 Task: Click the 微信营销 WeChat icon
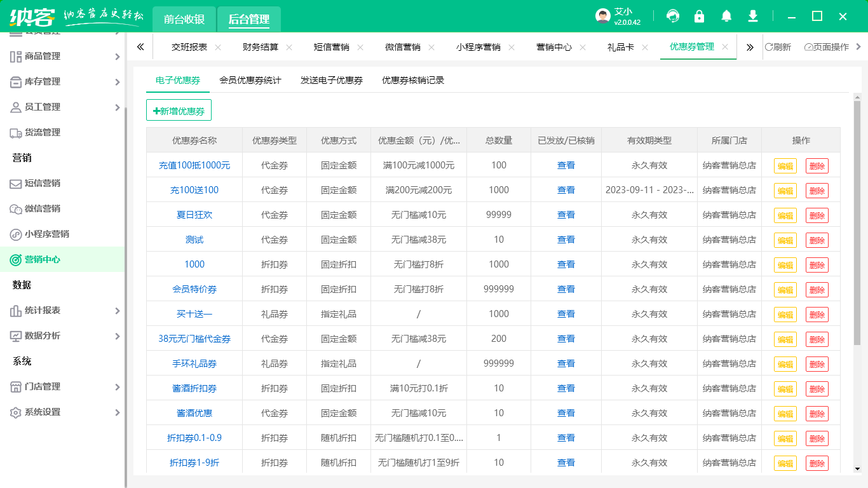pyautogui.click(x=16, y=209)
